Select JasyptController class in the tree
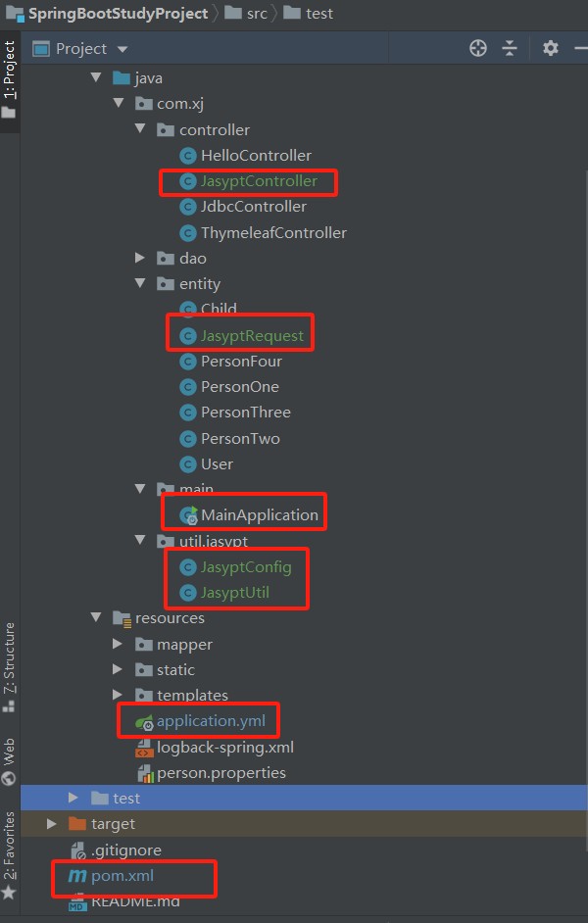 coord(259,181)
